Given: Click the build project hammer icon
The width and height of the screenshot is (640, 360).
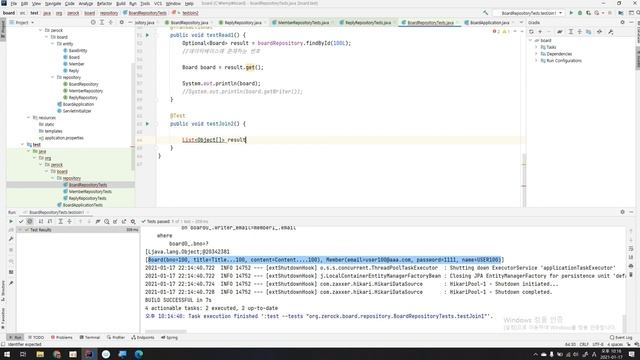Looking at the screenshot, I should tap(485, 13).
